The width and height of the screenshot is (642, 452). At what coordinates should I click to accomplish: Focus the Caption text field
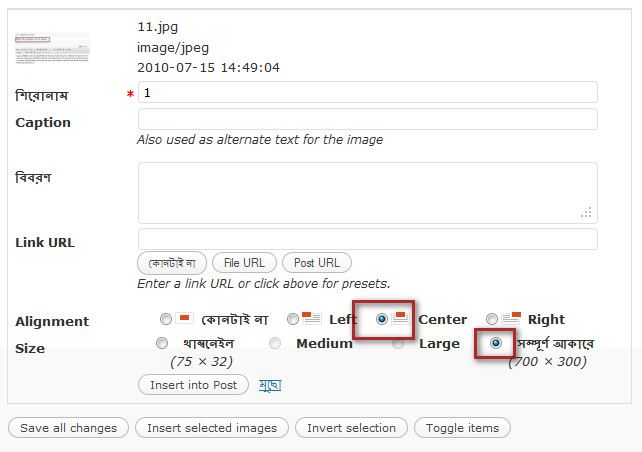(x=367, y=119)
